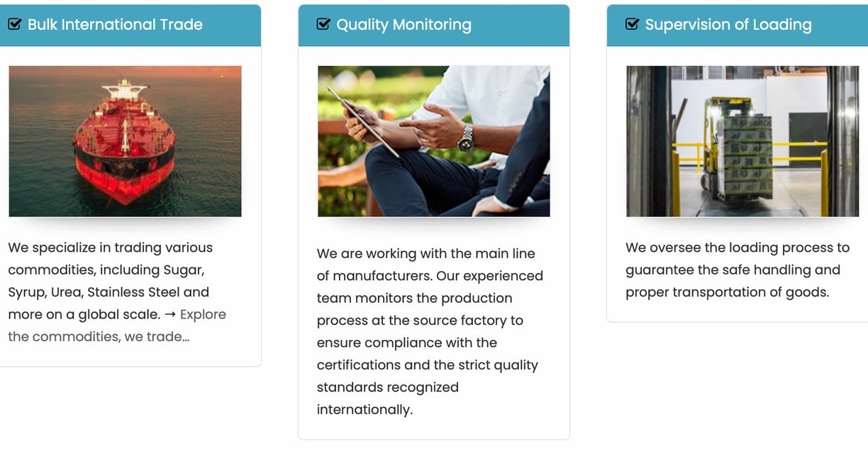
Task: Click the paragraph starting We specialize in trading
Action: [117, 292]
